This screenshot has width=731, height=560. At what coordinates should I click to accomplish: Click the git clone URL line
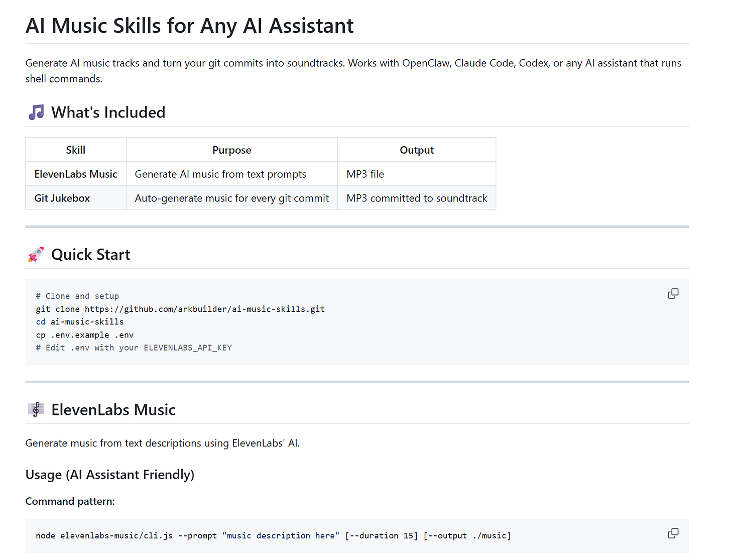pos(180,309)
